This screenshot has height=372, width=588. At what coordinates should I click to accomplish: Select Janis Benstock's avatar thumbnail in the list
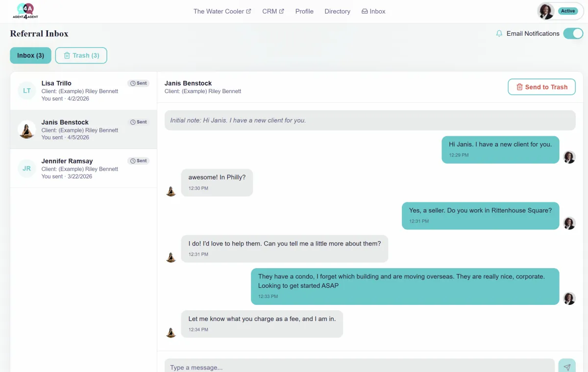pos(26,129)
